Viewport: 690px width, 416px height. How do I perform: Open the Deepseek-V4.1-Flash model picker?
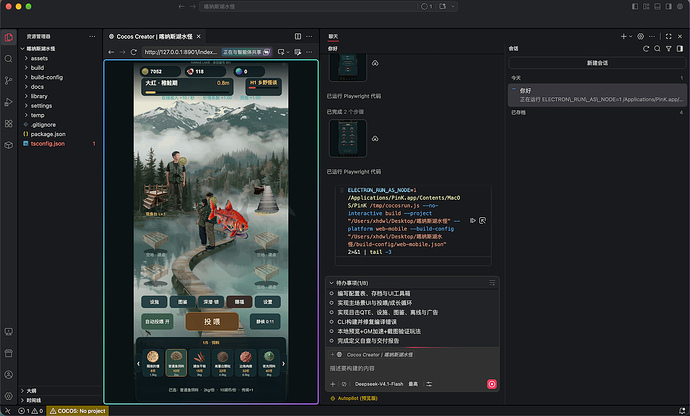coord(379,384)
